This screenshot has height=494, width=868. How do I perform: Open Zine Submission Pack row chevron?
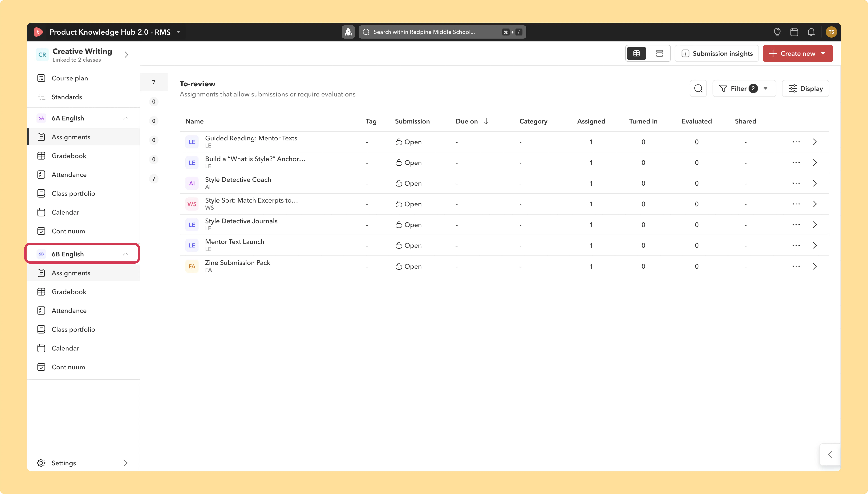tap(815, 266)
